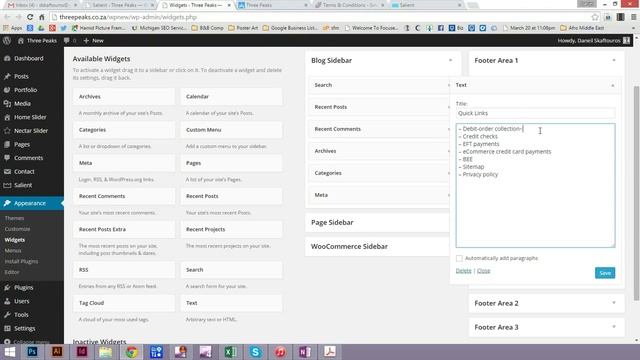Switch to the Gmail Inbox tab
The image size is (640, 360).
pyautogui.click(x=42, y=5)
